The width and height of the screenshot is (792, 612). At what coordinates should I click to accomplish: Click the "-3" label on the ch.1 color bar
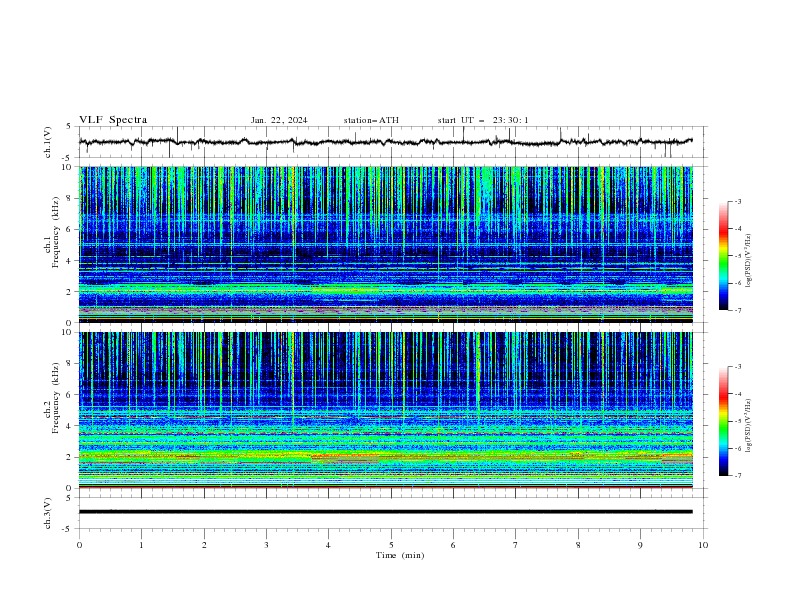click(737, 201)
